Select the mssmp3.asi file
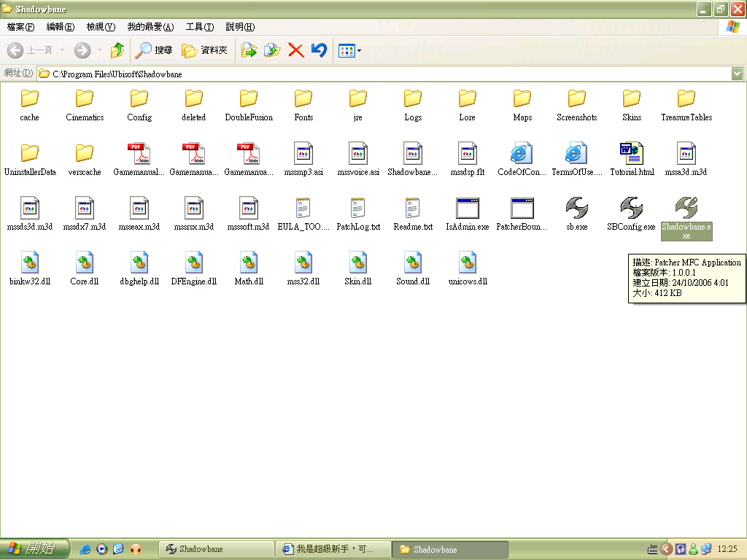The height and width of the screenshot is (560, 747). tap(303, 160)
